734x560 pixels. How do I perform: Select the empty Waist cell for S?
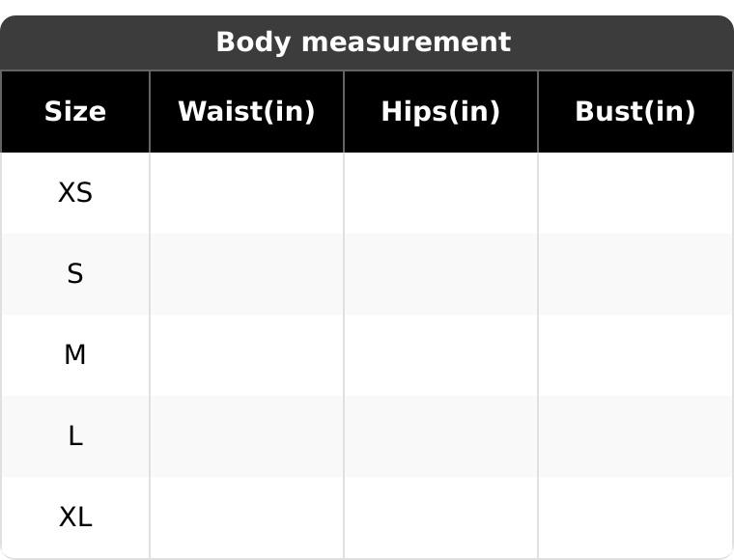click(x=246, y=274)
